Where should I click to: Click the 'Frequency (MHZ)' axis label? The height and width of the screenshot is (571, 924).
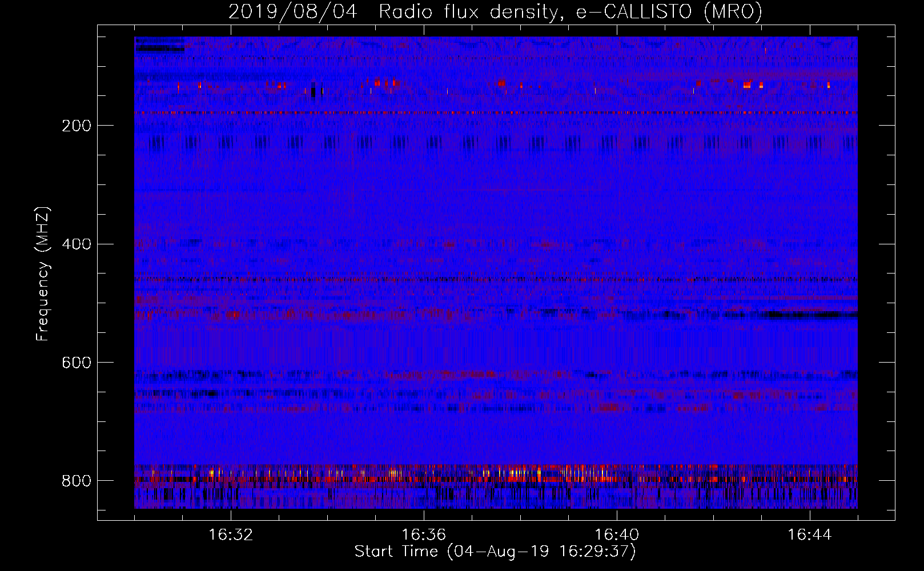[43, 274]
